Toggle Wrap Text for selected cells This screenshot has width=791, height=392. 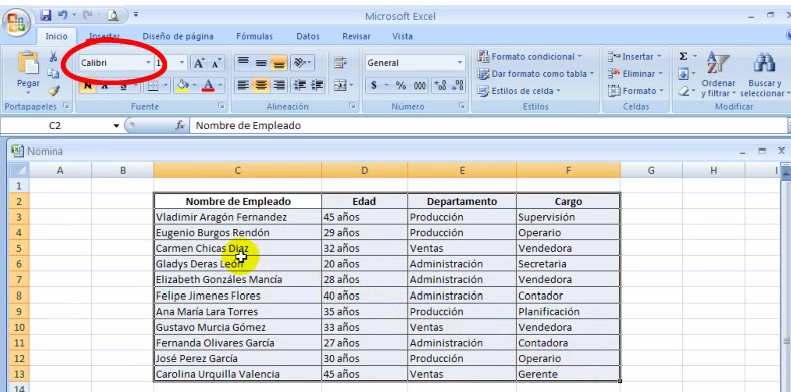[x=341, y=63]
